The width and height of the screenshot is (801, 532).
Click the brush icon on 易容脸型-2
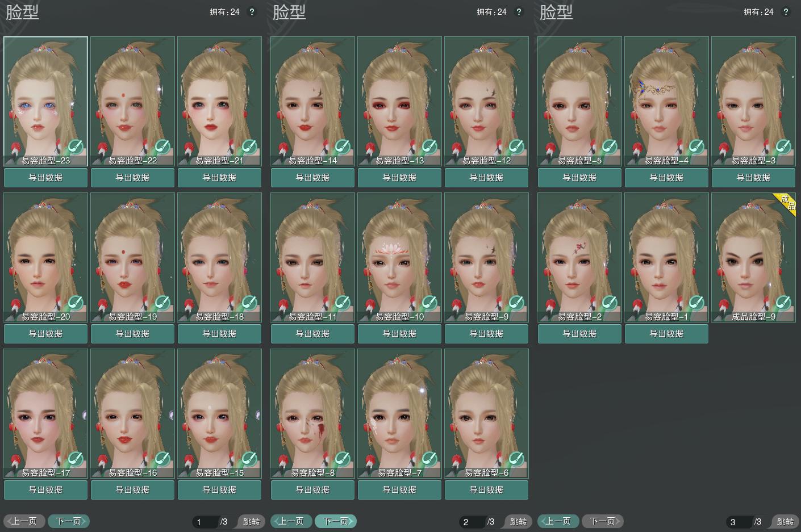pos(610,303)
